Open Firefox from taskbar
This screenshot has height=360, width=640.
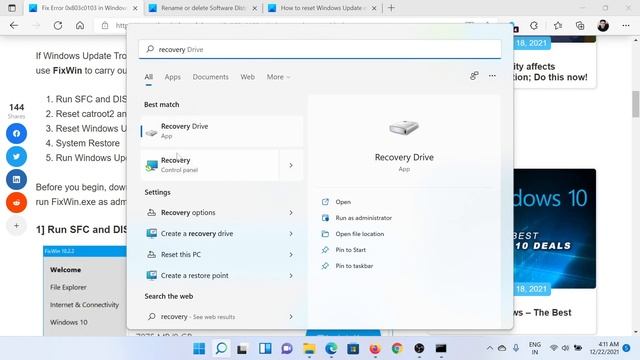[x=375, y=349]
